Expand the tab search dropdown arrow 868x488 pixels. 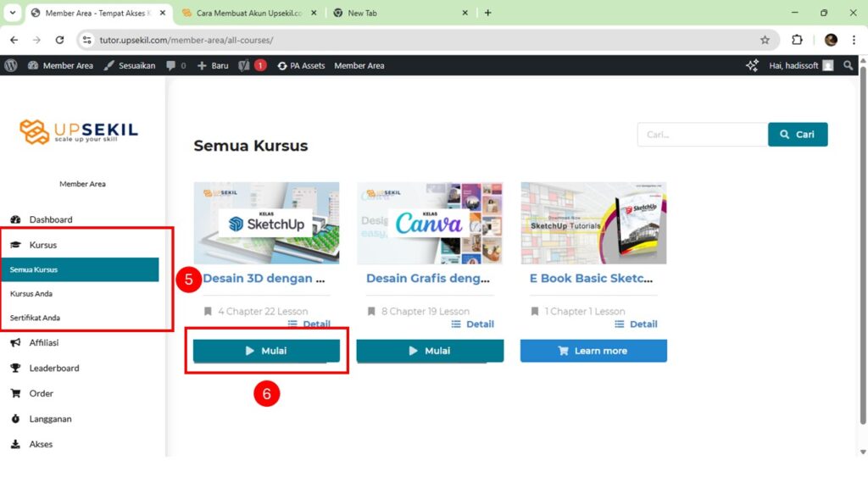pos(12,13)
